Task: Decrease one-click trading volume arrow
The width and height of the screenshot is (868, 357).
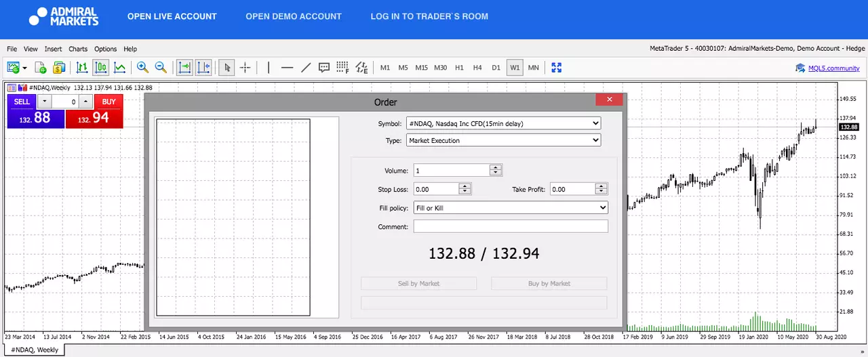Action: pos(43,102)
